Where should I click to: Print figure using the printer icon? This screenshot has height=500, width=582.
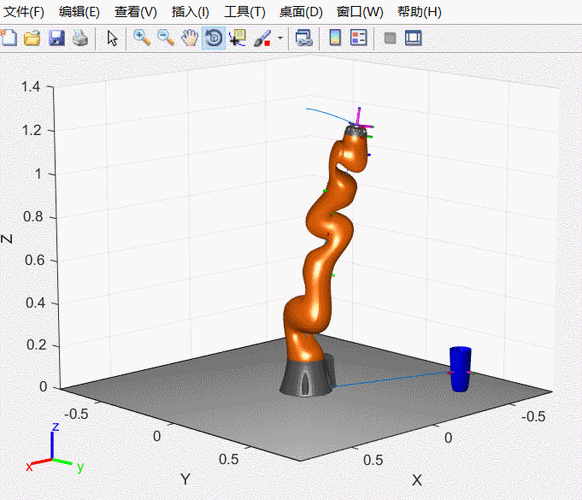pyautogui.click(x=80, y=38)
